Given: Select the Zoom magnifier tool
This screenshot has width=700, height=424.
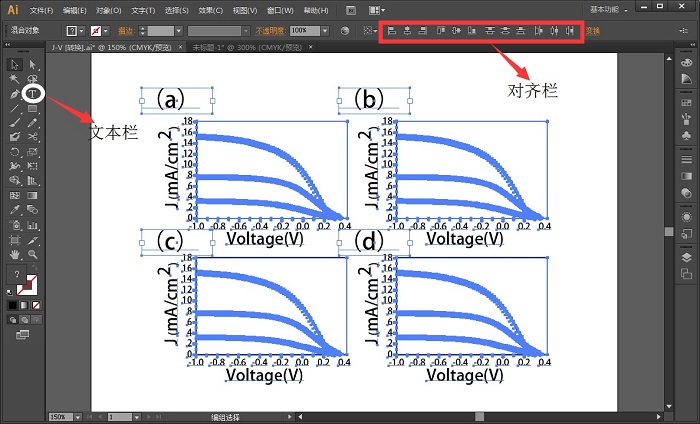Looking at the screenshot, I should point(32,254).
